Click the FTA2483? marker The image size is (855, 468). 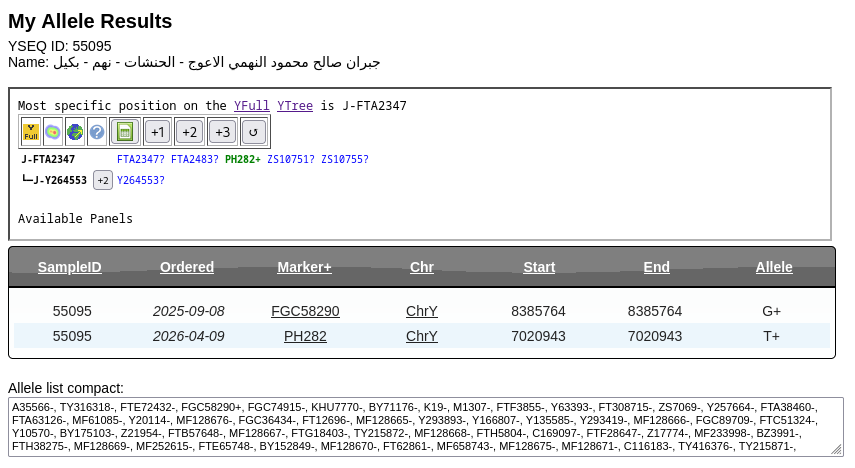[x=195, y=159]
